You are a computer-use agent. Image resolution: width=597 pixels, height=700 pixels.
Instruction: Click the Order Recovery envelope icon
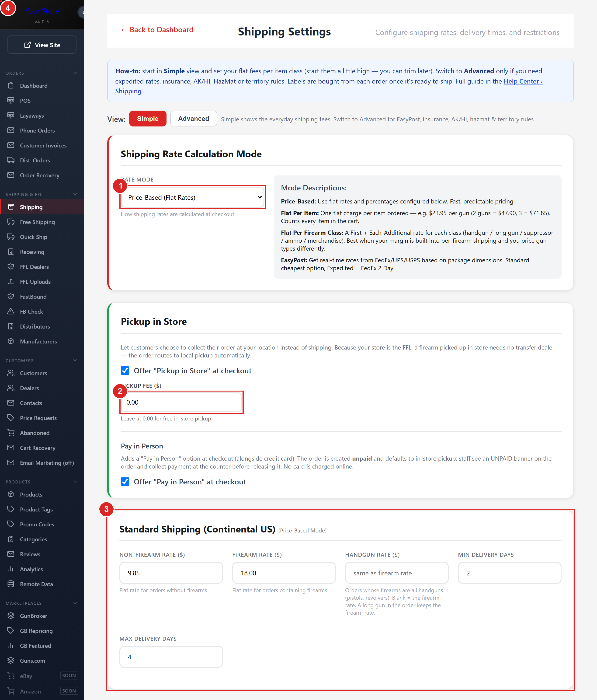point(11,175)
